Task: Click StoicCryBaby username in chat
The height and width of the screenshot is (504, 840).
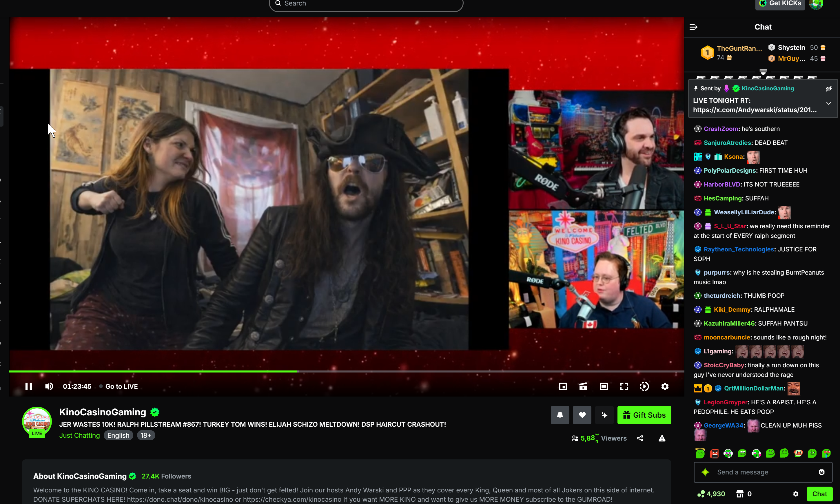Action: click(724, 365)
